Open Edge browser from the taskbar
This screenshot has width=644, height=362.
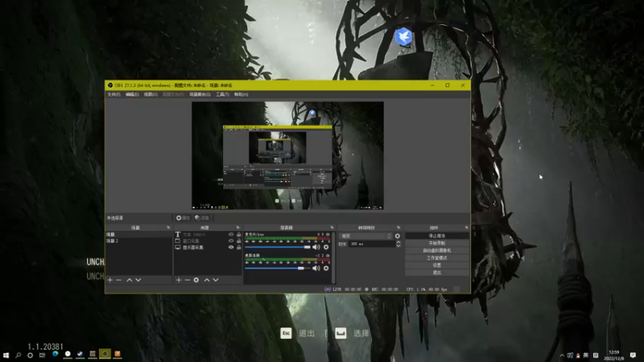[x=55, y=354]
